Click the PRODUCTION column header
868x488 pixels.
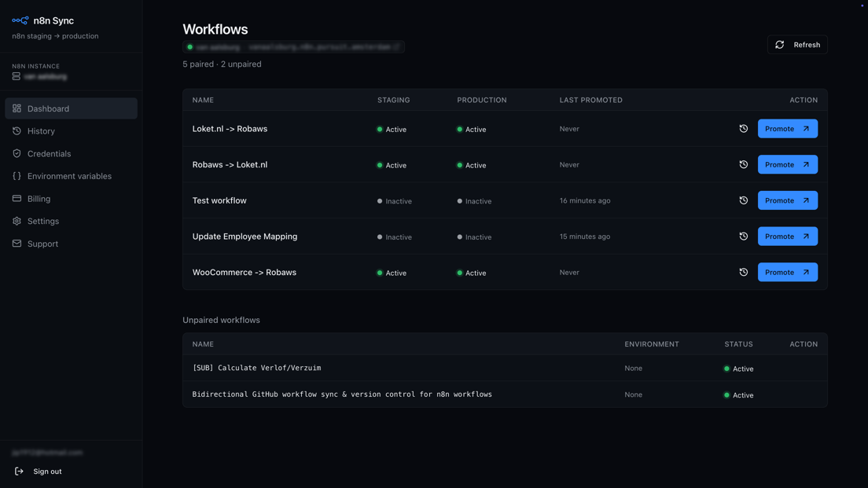click(482, 100)
